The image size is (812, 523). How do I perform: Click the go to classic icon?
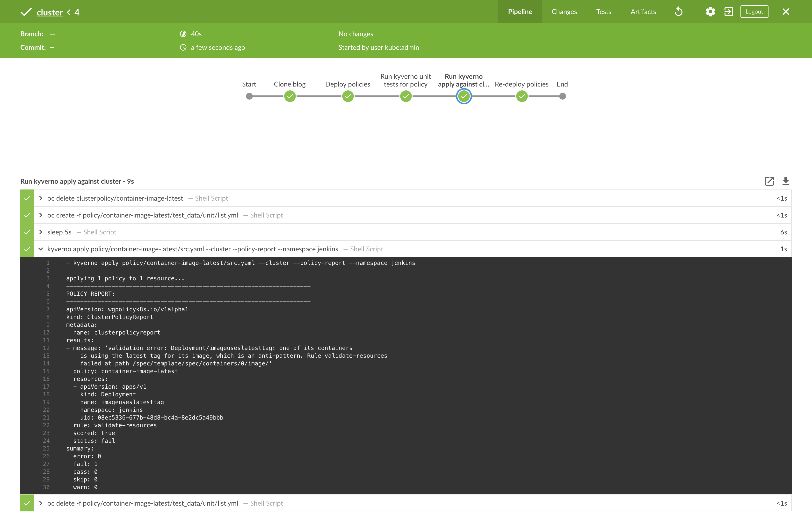click(x=728, y=12)
